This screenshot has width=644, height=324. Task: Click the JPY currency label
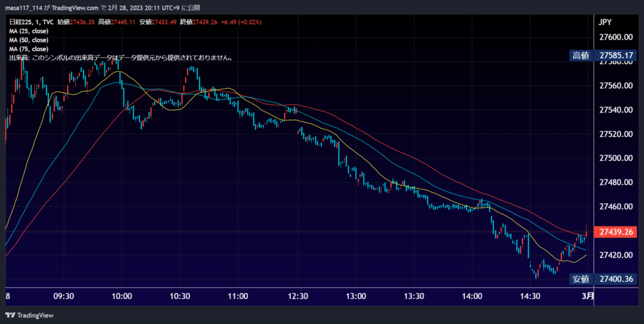(x=606, y=22)
